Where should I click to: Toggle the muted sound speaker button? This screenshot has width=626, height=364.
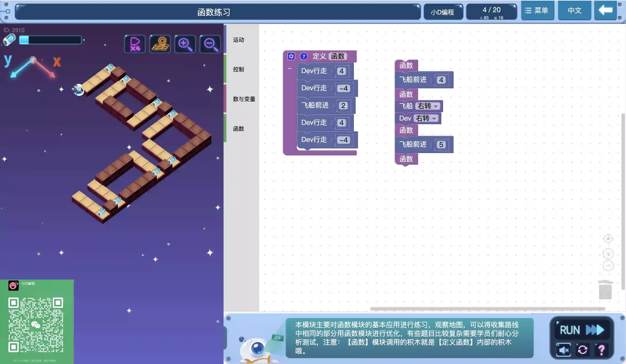click(x=563, y=350)
